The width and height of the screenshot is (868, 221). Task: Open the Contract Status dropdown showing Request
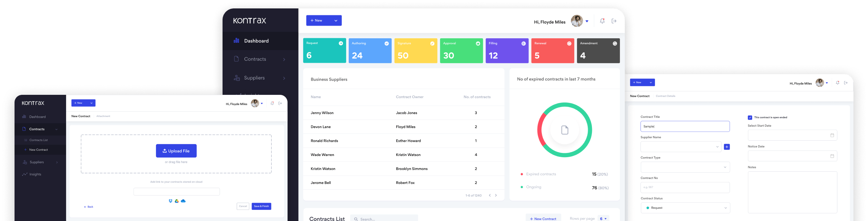[x=685, y=208]
